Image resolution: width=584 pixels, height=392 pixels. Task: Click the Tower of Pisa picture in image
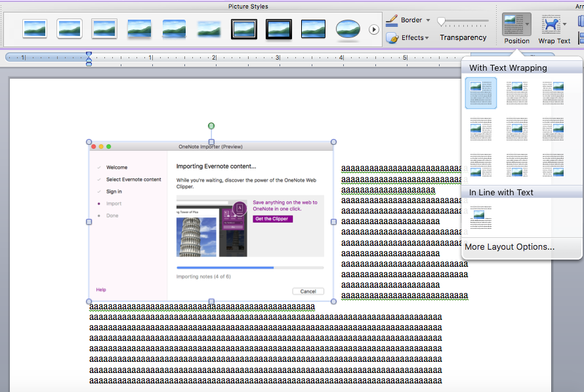coord(196,237)
